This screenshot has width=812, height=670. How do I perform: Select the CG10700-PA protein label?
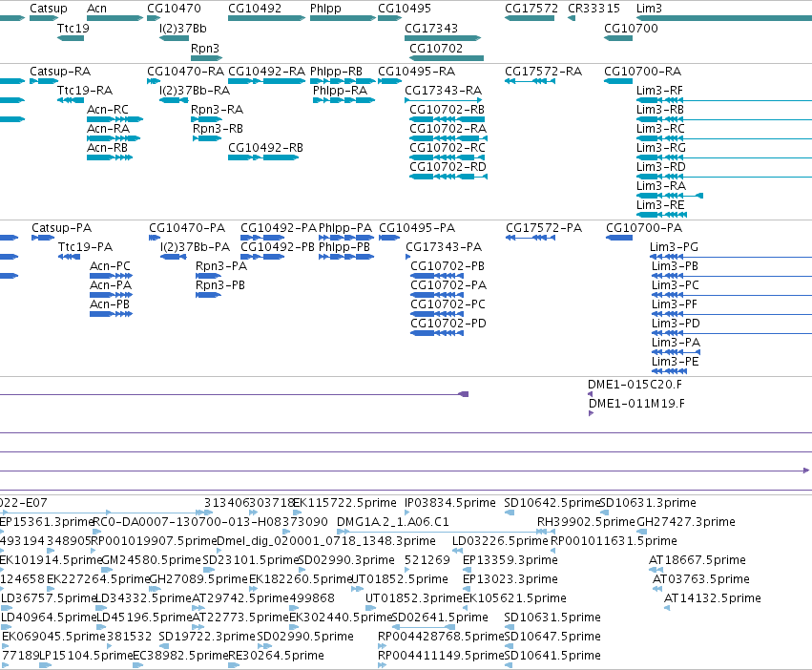[644, 228]
